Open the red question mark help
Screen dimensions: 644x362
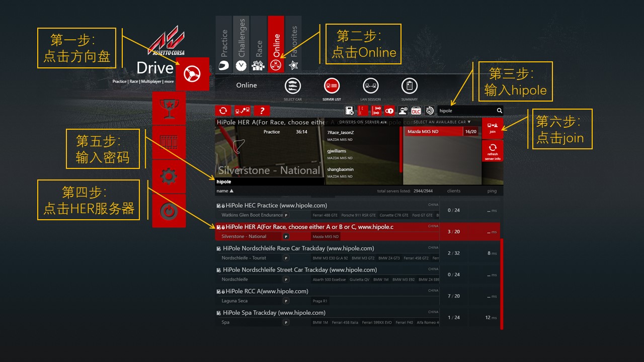click(262, 111)
